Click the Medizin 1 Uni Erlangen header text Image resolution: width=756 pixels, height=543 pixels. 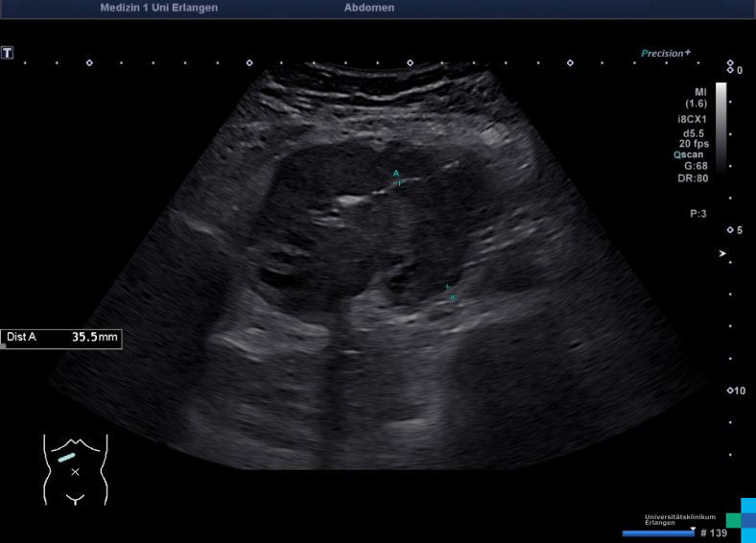click(158, 8)
